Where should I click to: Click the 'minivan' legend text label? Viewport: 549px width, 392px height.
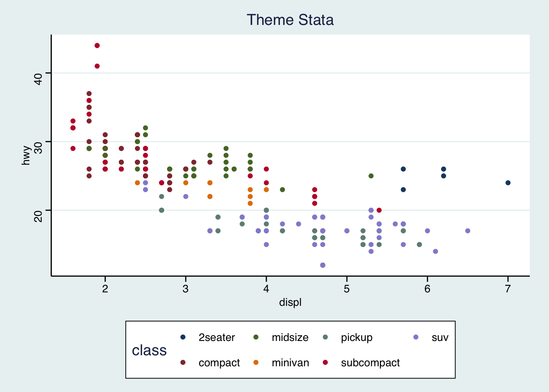(x=290, y=363)
